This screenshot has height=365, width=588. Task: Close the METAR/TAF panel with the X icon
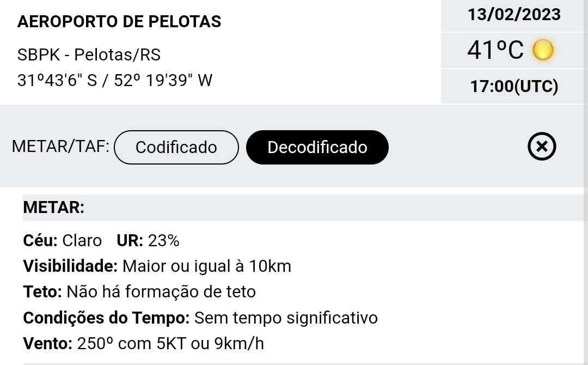coord(542,147)
